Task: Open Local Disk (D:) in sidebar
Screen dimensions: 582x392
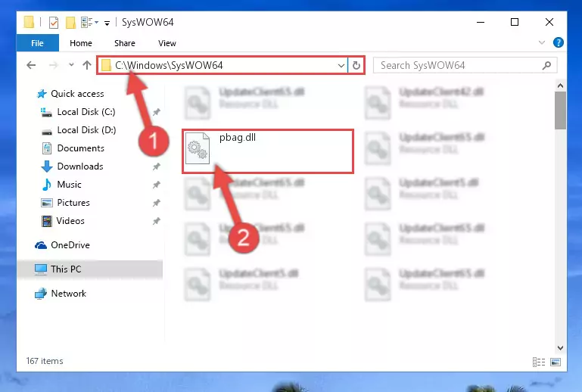Action: [79, 130]
